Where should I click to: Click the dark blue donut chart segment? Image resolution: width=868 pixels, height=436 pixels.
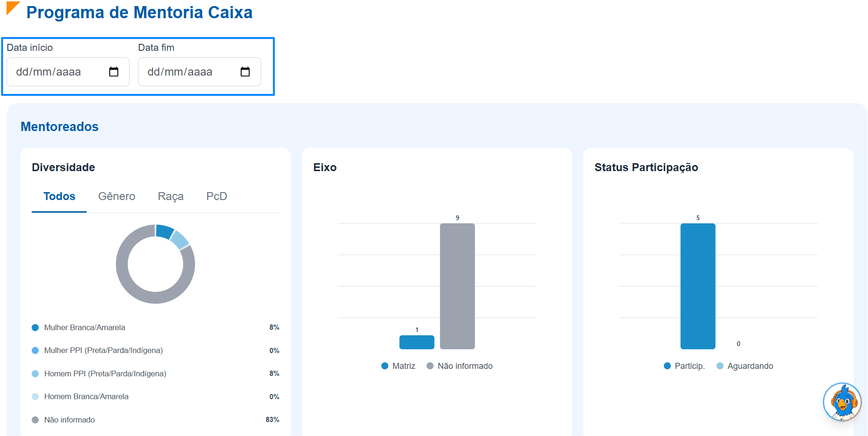(164, 231)
